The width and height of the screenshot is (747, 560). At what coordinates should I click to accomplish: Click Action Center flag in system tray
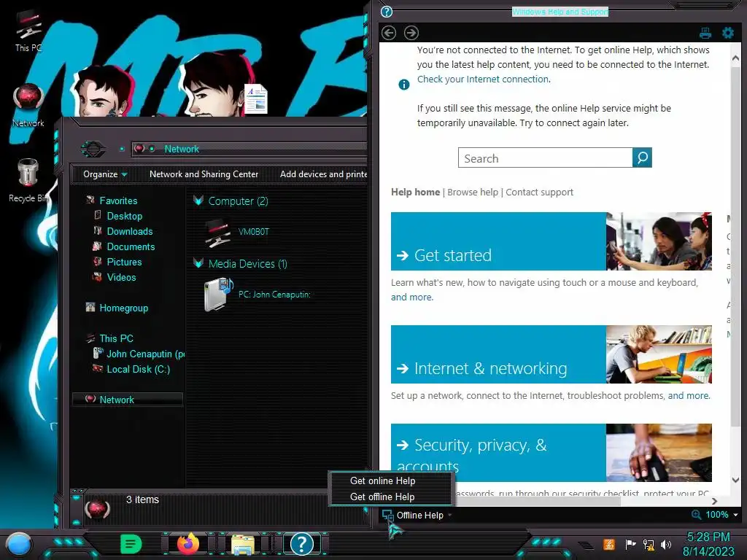pyautogui.click(x=630, y=544)
